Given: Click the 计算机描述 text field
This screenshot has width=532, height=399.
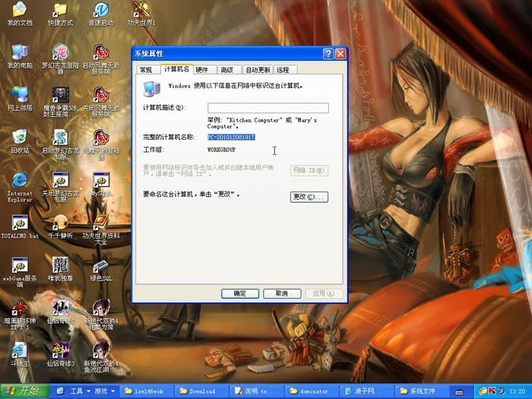Looking at the screenshot, I should point(268,108).
